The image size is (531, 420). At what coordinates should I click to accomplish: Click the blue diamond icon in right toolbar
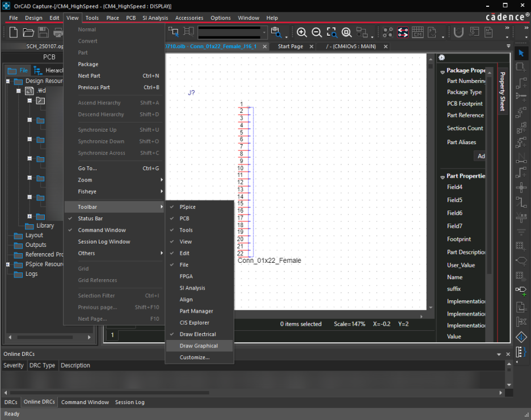521,337
